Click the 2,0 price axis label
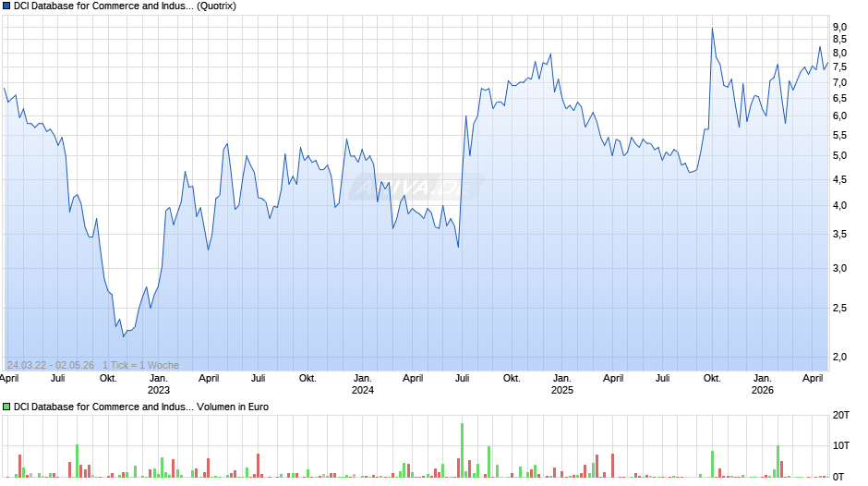Image resolution: width=868 pixels, height=486 pixels. [839, 357]
